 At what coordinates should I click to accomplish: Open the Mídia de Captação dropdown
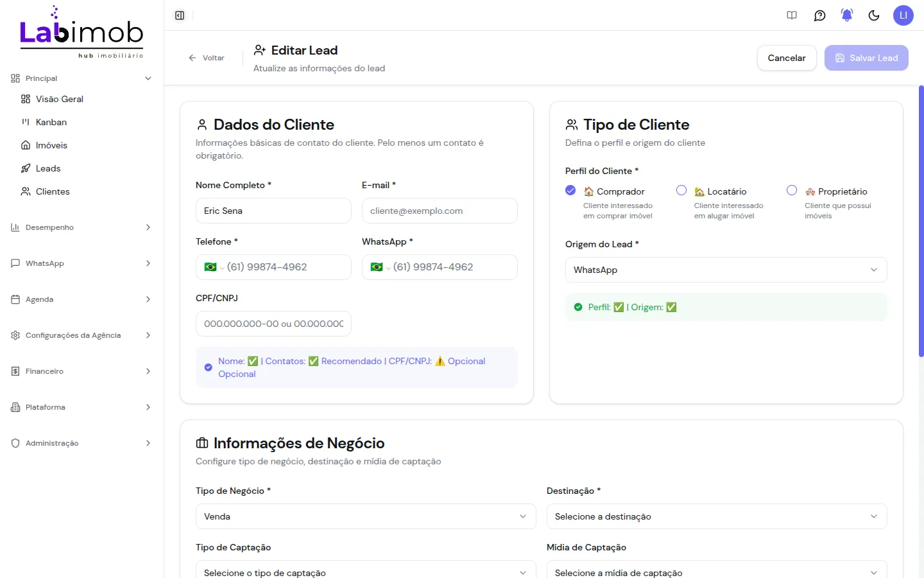click(x=717, y=570)
